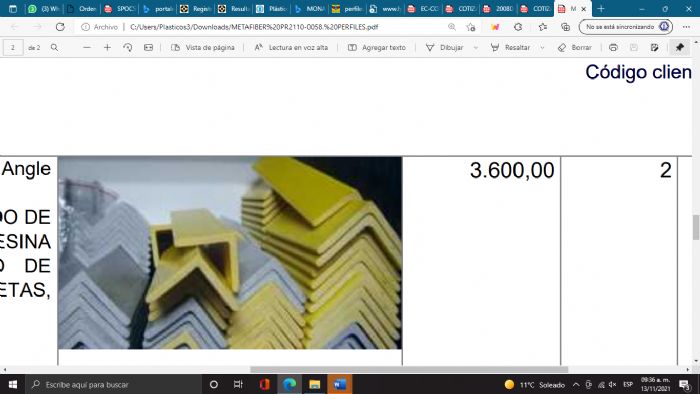Open a new browser tab
Image resolution: width=700 pixels, height=394 pixels.
tap(601, 8)
